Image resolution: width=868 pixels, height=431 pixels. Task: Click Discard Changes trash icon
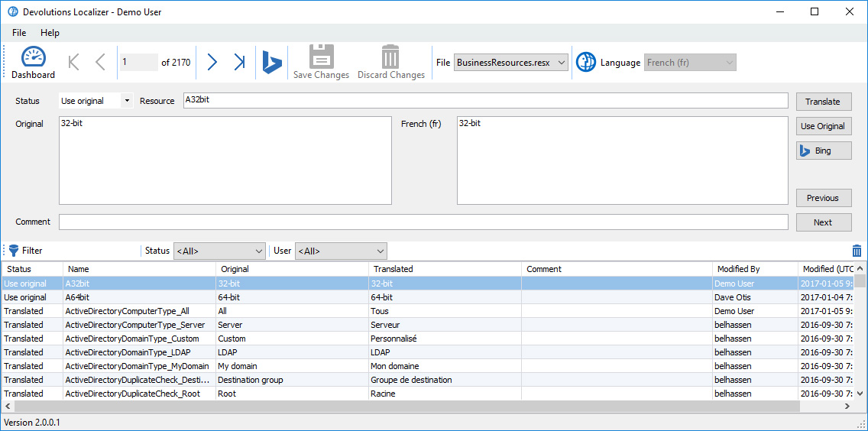point(390,63)
